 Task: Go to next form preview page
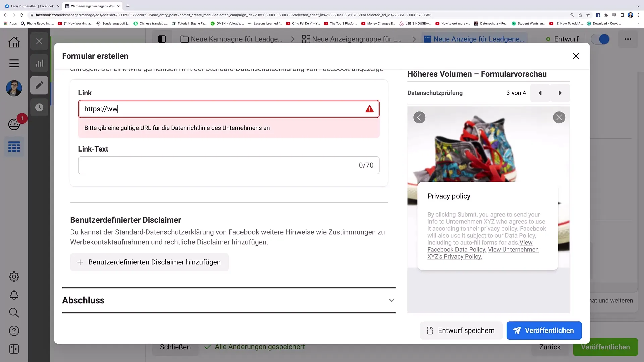pos(560,93)
